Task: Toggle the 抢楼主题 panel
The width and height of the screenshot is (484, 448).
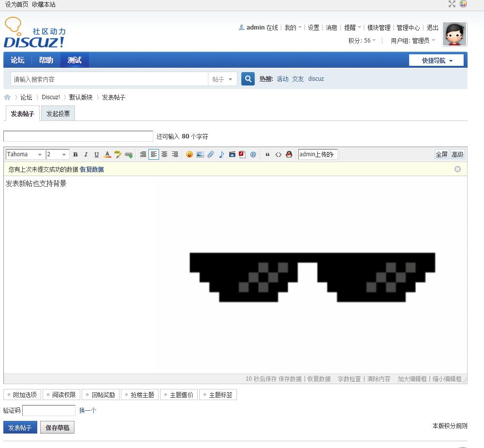Action: point(140,395)
